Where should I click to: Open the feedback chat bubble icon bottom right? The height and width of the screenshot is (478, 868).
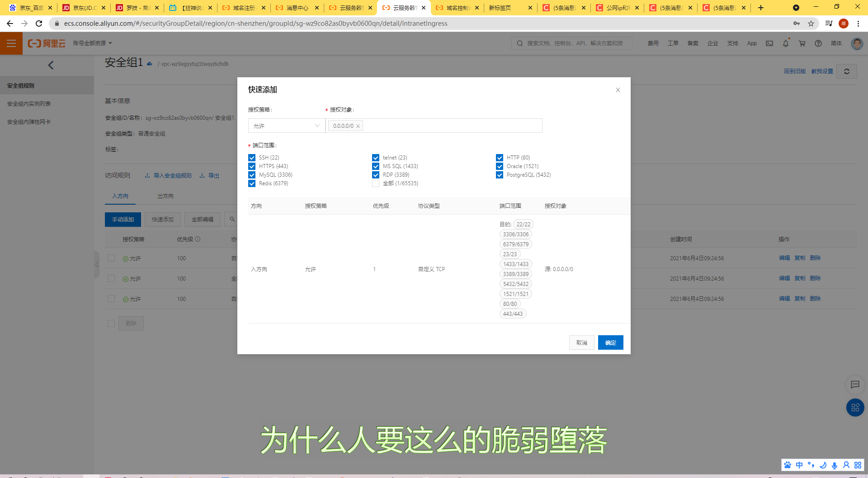[x=855, y=385]
